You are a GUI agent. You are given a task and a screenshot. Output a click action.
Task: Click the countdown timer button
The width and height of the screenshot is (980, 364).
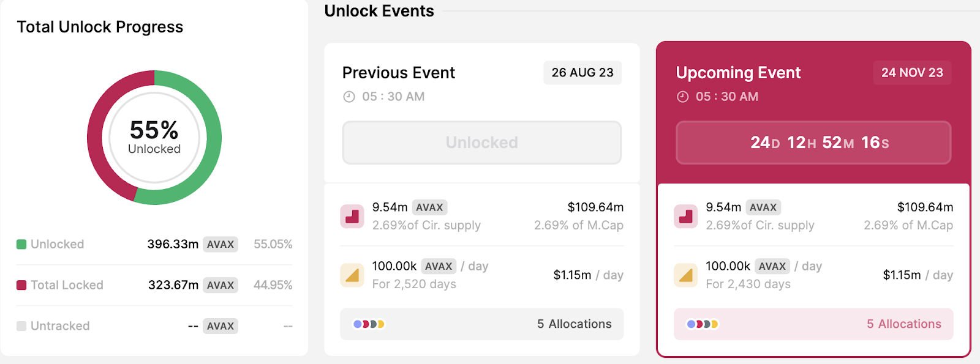[813, 143]
